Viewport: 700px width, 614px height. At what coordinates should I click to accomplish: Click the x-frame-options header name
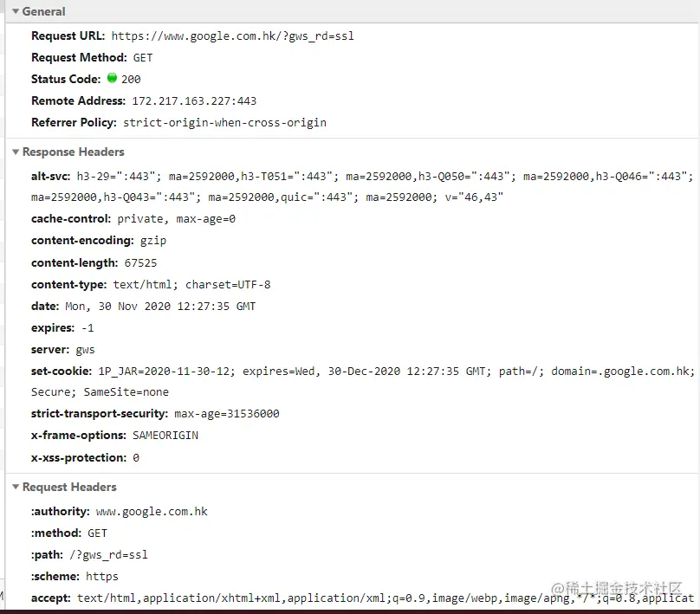coord(79,436)
